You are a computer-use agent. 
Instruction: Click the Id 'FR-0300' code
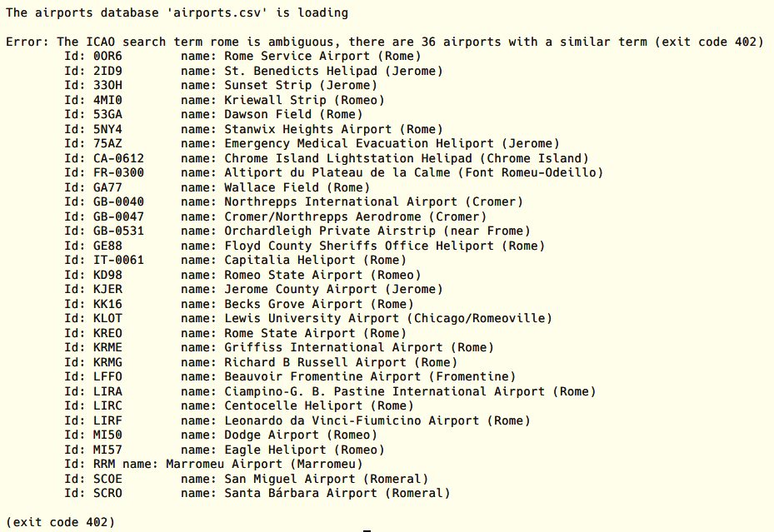(118, 172)
